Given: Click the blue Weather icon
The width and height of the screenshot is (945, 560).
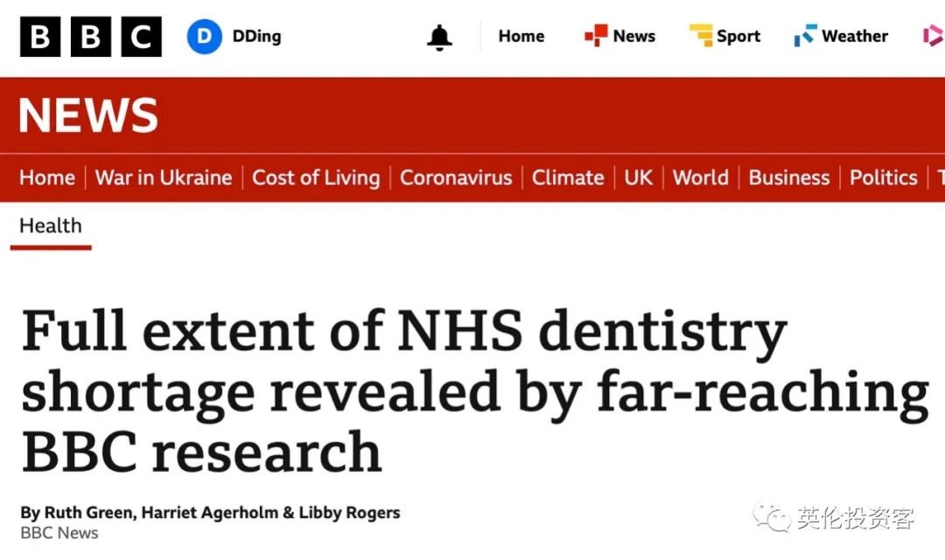Looking at the screenshot, I should point(806,36).
